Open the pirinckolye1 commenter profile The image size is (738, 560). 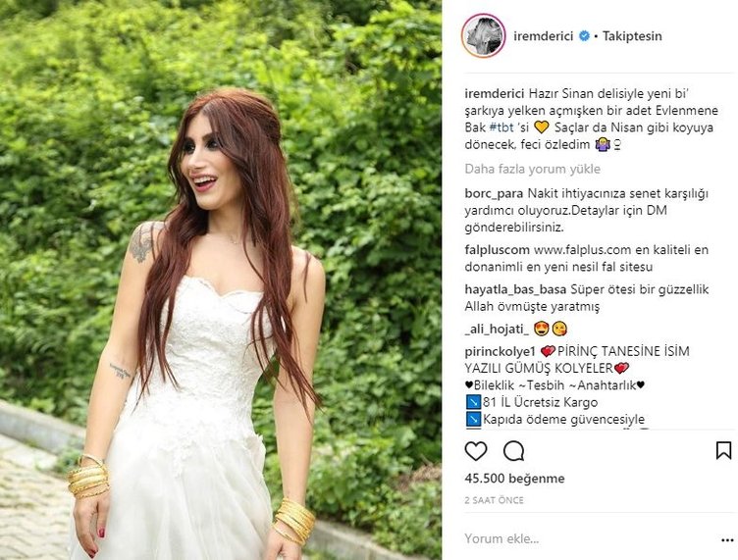pyautogui.click(x=501, y=352)
